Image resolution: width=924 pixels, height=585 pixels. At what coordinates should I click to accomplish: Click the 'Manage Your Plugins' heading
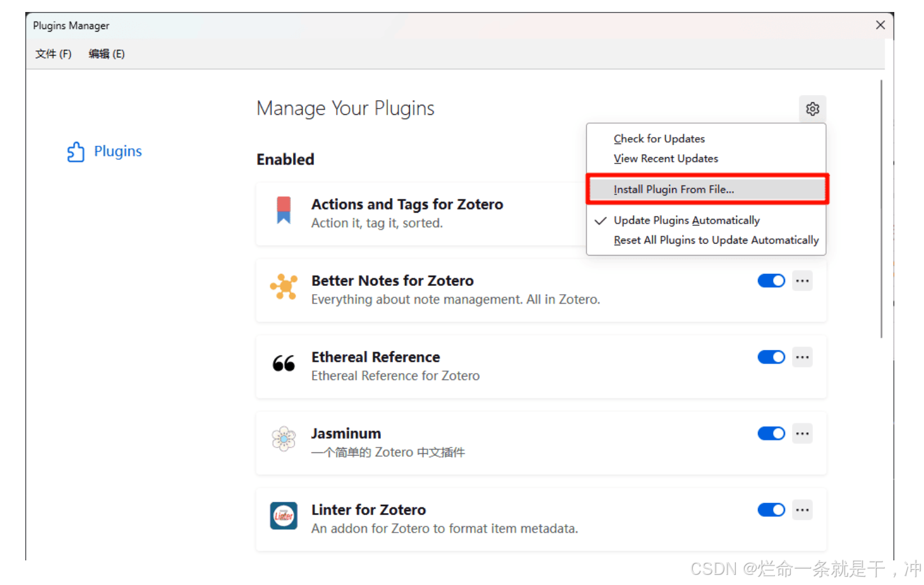(x=345, y=109)
